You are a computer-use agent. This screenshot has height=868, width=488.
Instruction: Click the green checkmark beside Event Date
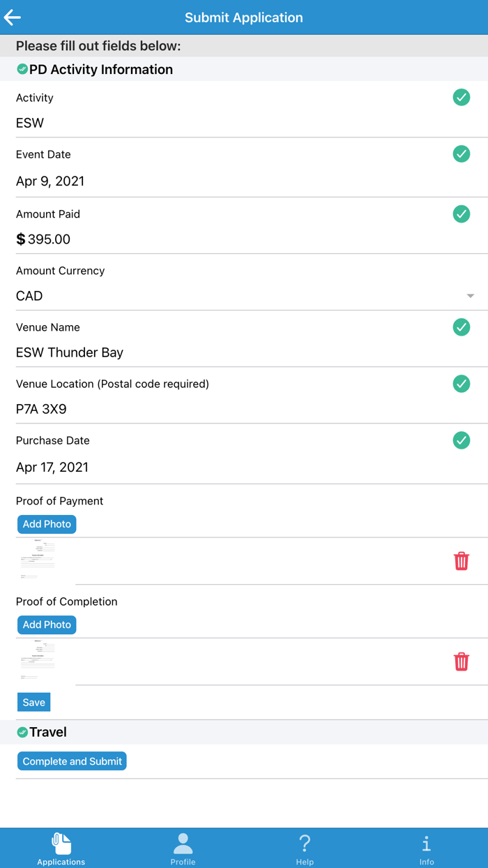[x=461, y=154]
